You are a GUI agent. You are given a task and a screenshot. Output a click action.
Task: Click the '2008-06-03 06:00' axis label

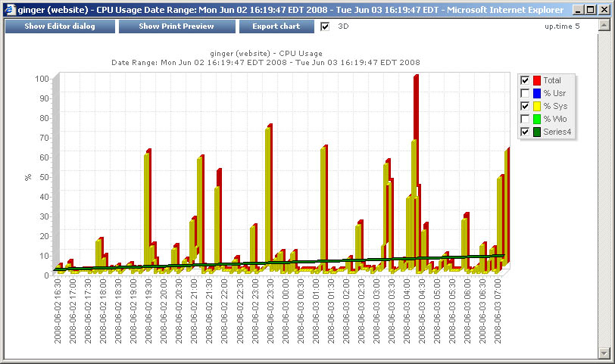[x=467, y=312]
